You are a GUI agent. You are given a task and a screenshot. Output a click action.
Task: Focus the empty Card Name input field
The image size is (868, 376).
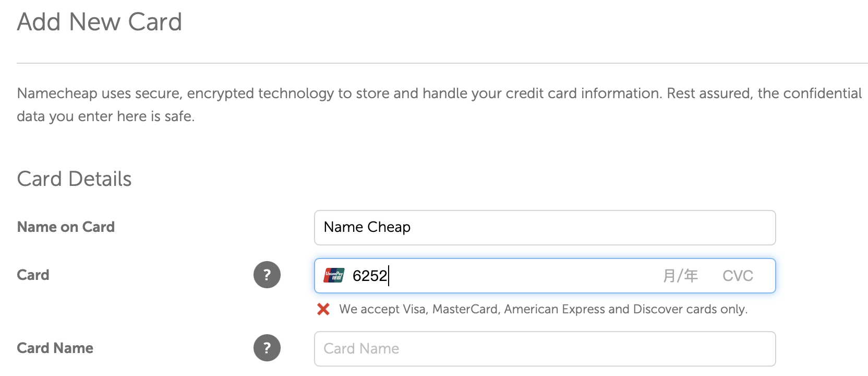(x=545, y=349)
